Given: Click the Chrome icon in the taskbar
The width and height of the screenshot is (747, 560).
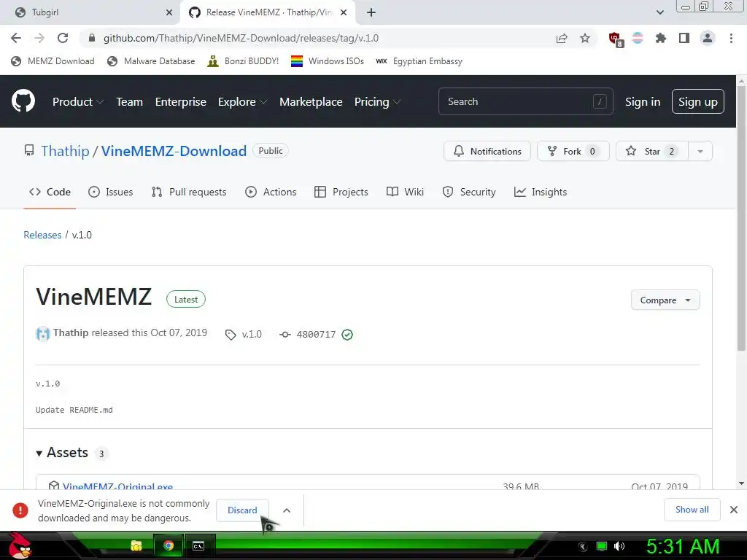Looking at the screenshot, I should (168, 545).
